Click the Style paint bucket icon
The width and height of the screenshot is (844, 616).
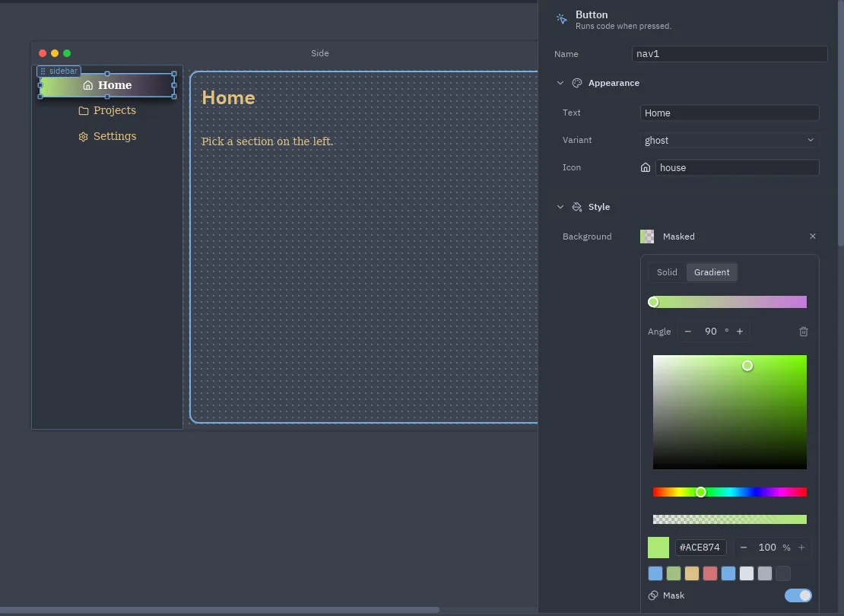point(577,207)
